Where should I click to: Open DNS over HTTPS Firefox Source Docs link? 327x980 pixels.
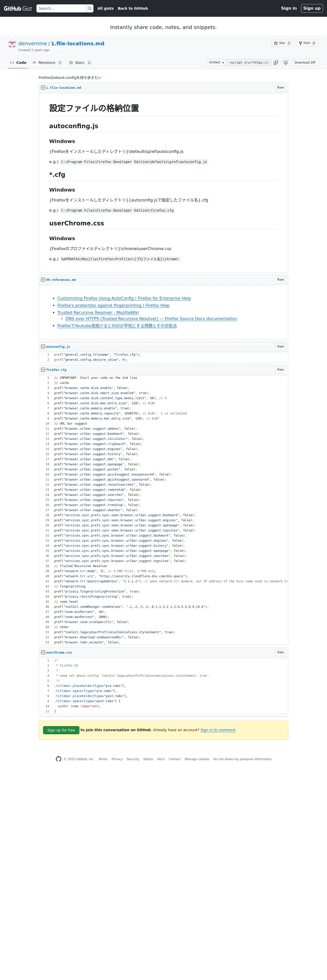(x=151, y=319)
